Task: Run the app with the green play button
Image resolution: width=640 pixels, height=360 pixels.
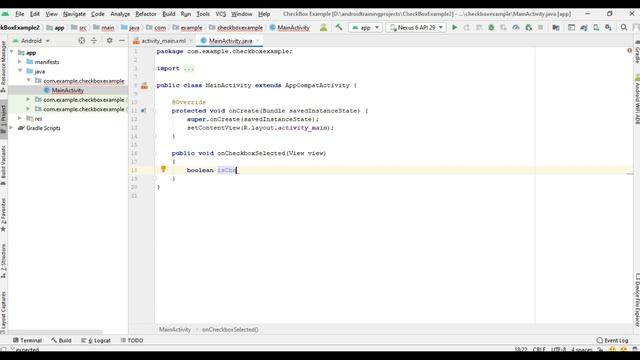Action: 454,27
